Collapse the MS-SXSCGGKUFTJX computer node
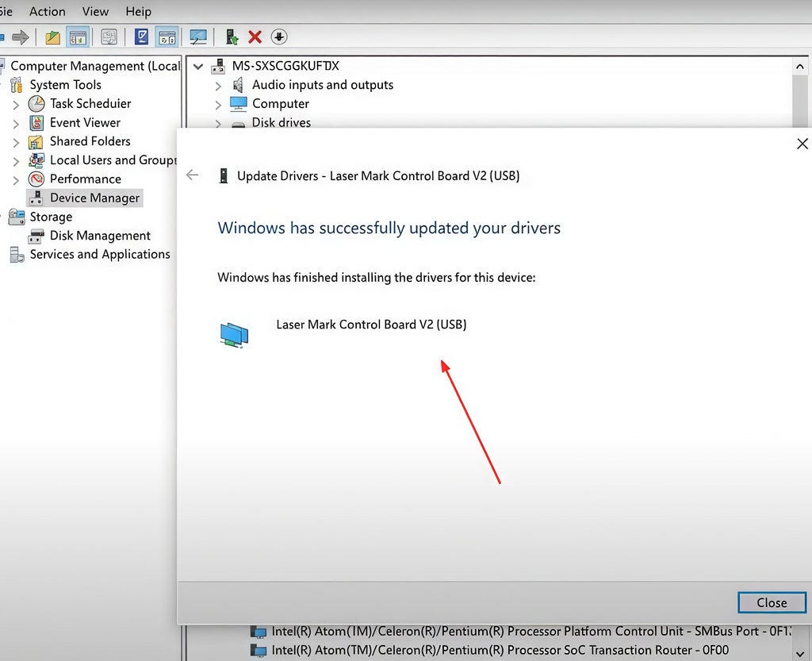 197,67
